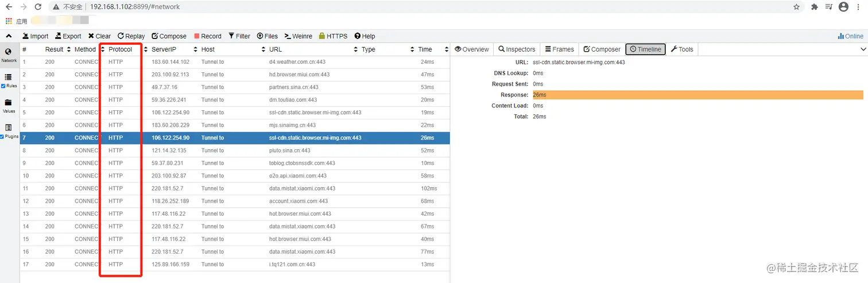Toggle the Rules checkbox
The height and width of the screenshot is (283, 868).
pyautogui.click(x=3, y=86)
